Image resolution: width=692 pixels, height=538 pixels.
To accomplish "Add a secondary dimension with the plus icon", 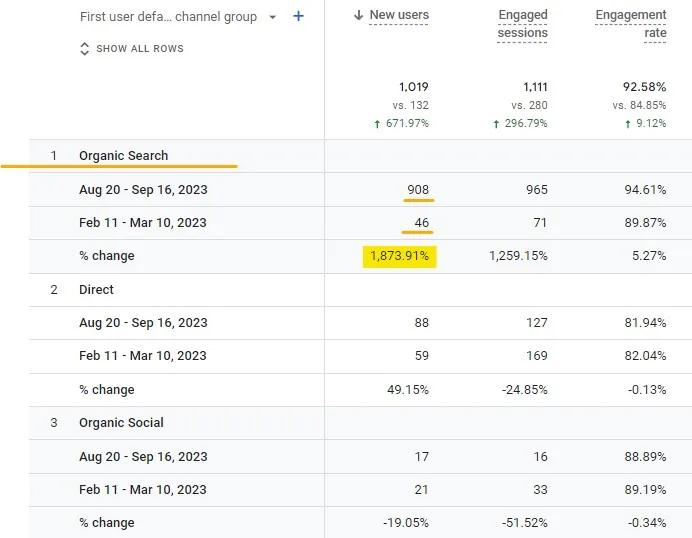I will pyautogui.click(x=298, y=16).
